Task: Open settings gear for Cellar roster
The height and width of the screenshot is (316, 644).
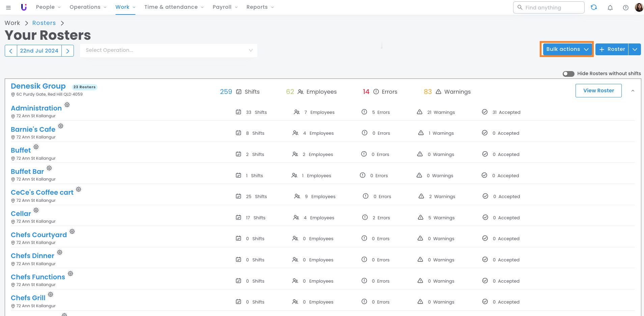Action: click(x=36, y=210)
